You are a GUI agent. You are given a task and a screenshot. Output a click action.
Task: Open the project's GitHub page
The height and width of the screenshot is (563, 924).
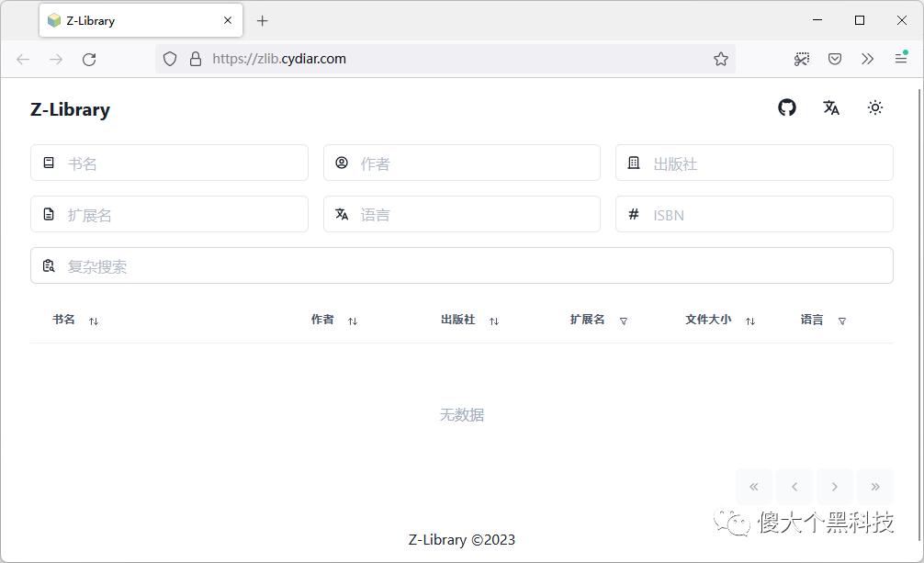click(x=787, y=107)
